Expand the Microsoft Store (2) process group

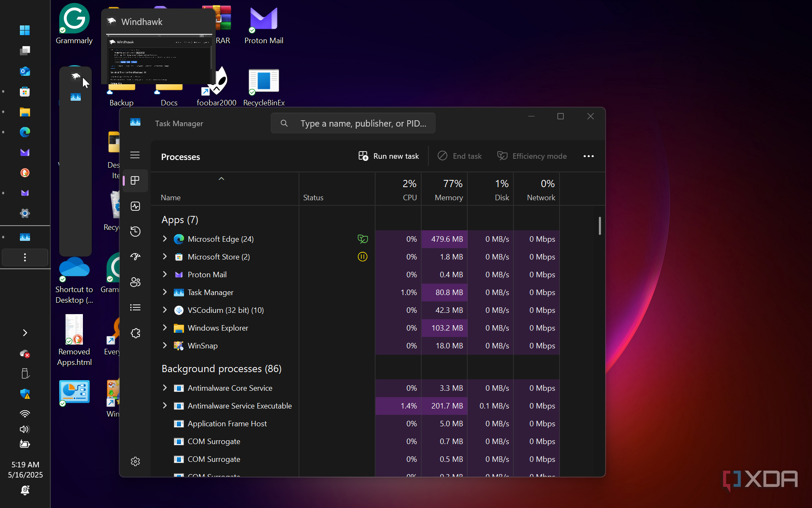point(165,257)
